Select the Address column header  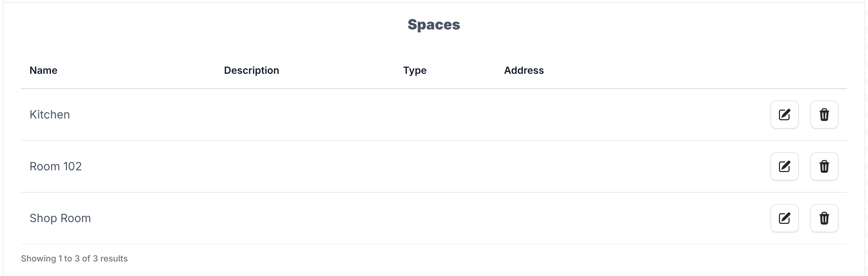pyautogui.click(x=524, y=70)
